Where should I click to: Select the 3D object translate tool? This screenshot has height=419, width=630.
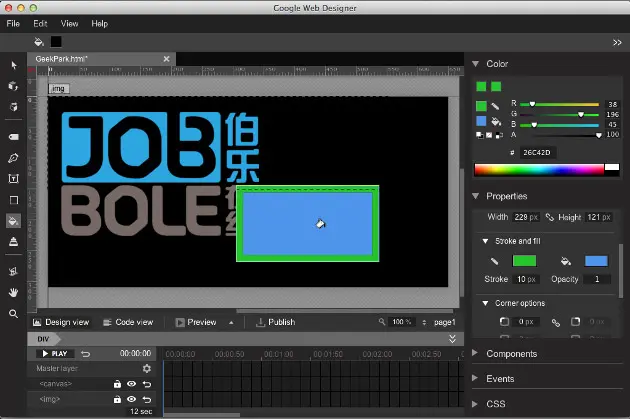point(14,107)
